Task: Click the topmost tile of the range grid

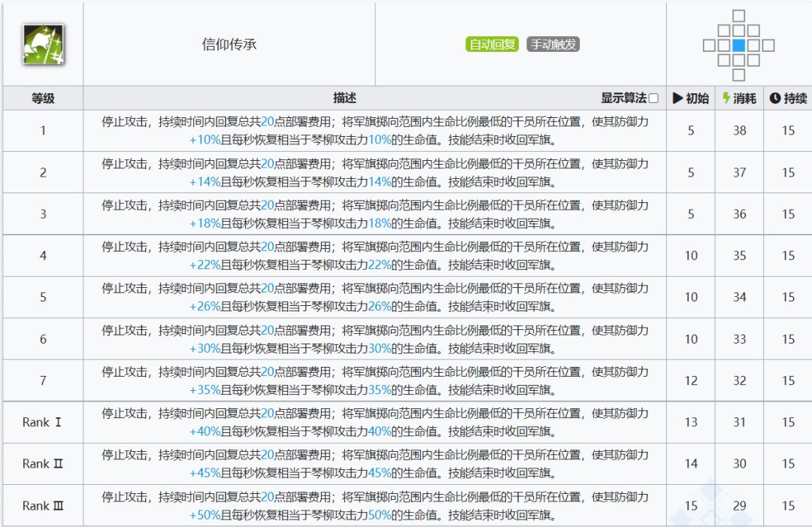Action: click(x=739, y=16)
